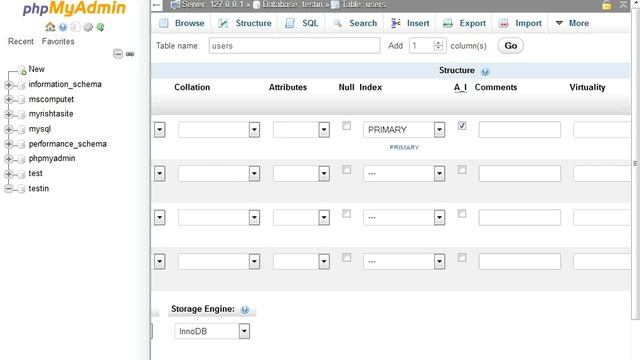Open the SQL documentation icon in sidebar
This screenshot has width=640, height=360.
coord(75,27)
